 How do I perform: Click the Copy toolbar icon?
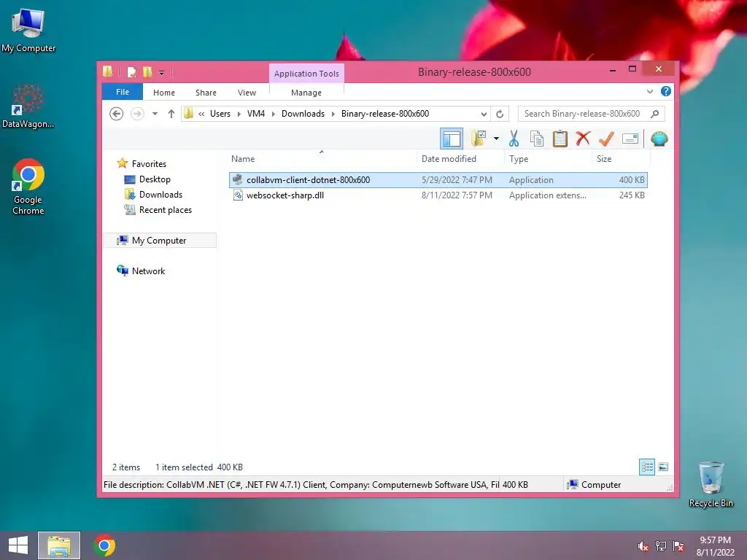click(537, 139)
